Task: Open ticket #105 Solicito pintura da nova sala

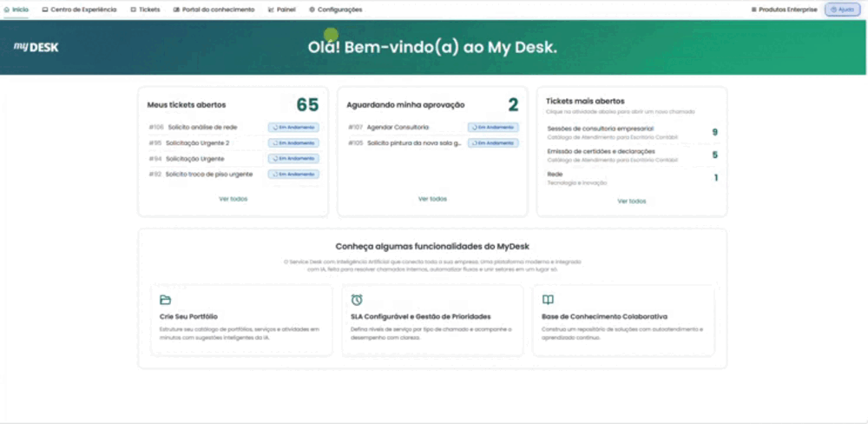Action: tap(433, 143)
